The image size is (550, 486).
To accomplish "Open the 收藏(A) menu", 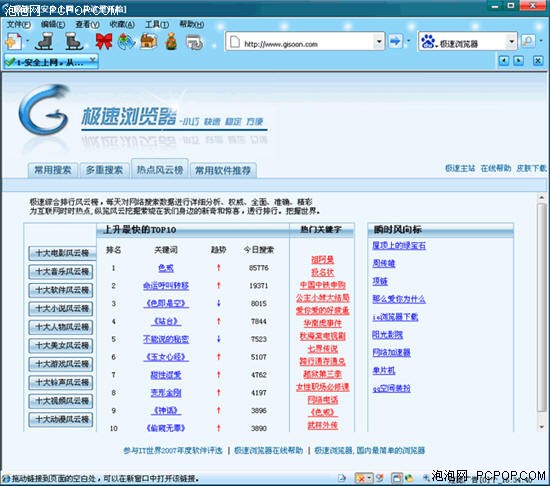I will click(122, 24).
